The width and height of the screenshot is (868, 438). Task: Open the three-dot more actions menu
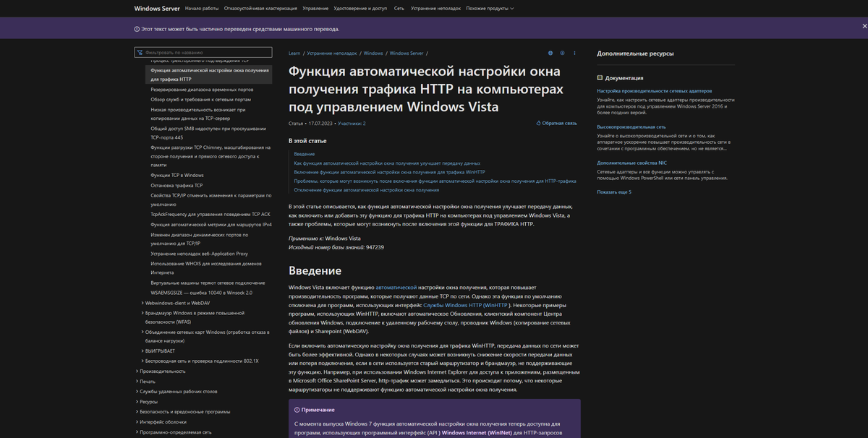pos(575,53)
